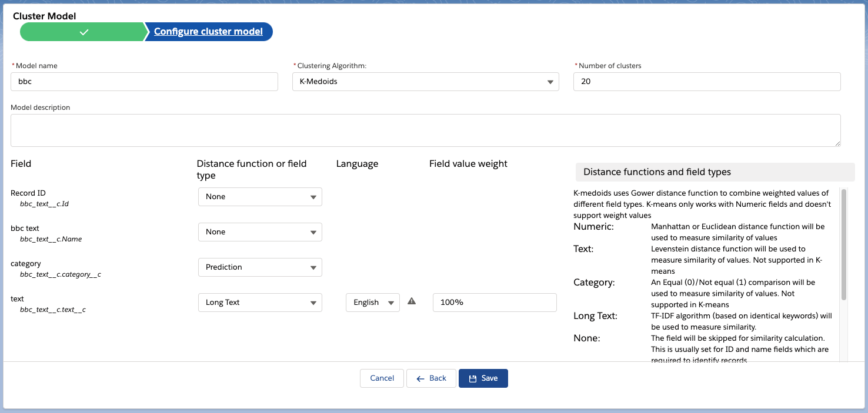Click the help panel vertical scrollbar
This screenshot has height=413, width=868.
[844, 244]
